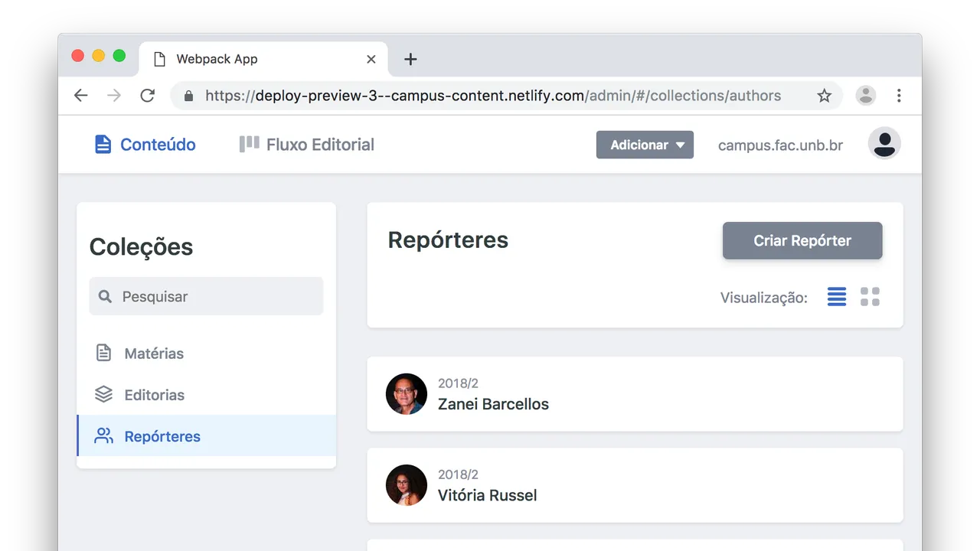The width and height of the screenshot is (980, 551).
Task: Open the CMS user account avatar
Action: pyautogui.click(x=884, y=143)
